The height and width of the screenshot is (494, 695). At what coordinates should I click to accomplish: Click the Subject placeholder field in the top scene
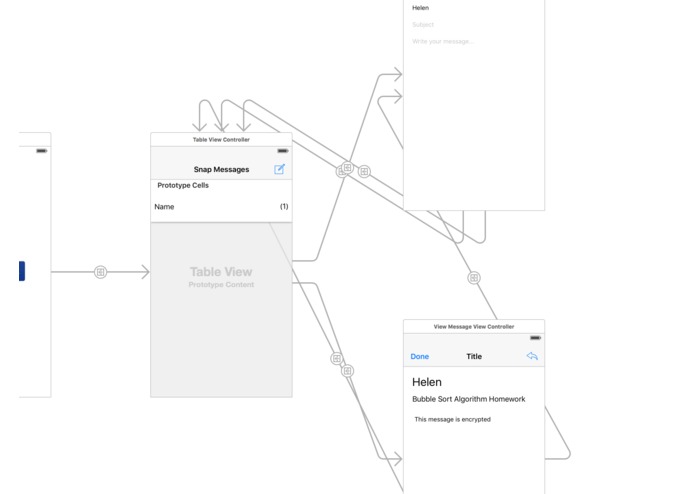tap(423, 24)
